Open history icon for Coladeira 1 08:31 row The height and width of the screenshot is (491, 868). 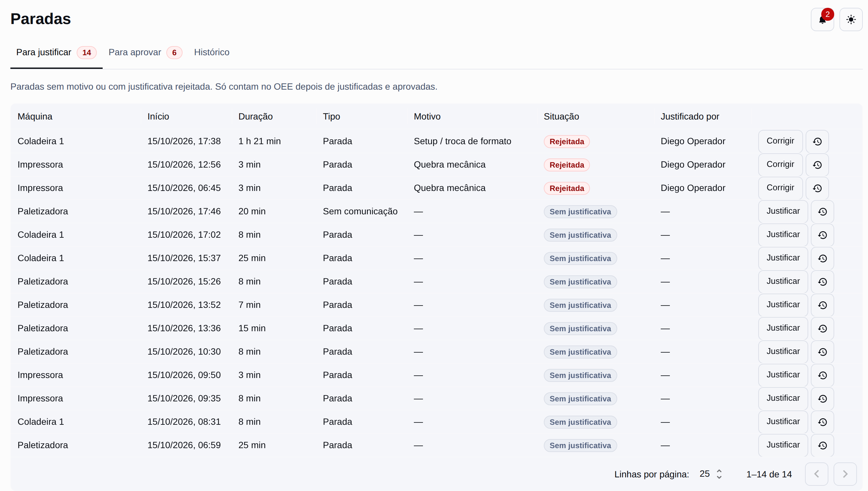pos(823,422)
